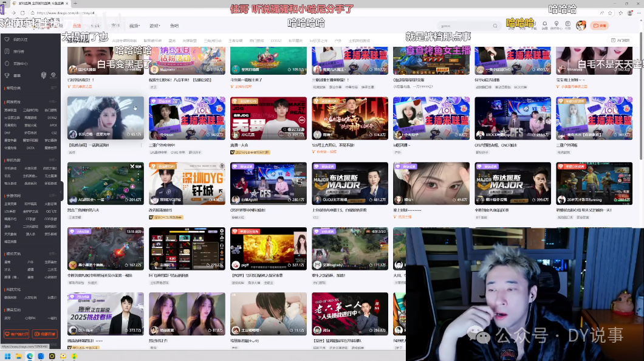
Task: Click the Windows Start button
Action: pos(7,356)
